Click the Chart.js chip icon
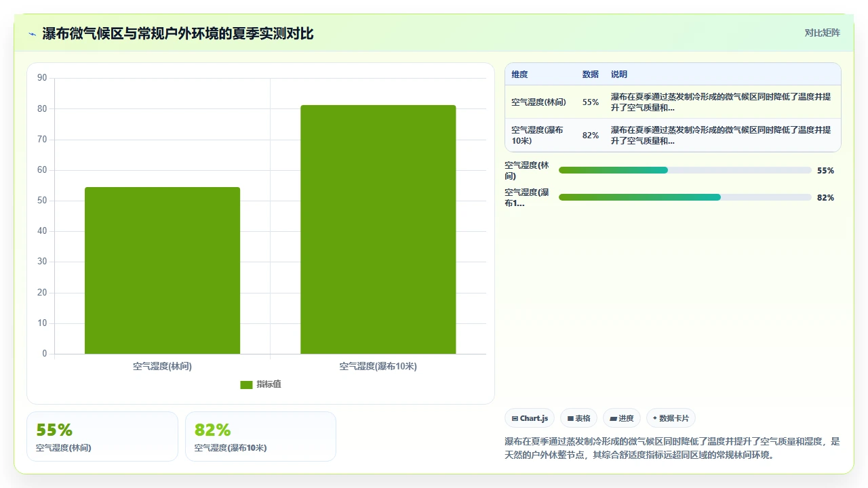The image size is (868, 488). (515, 419)
